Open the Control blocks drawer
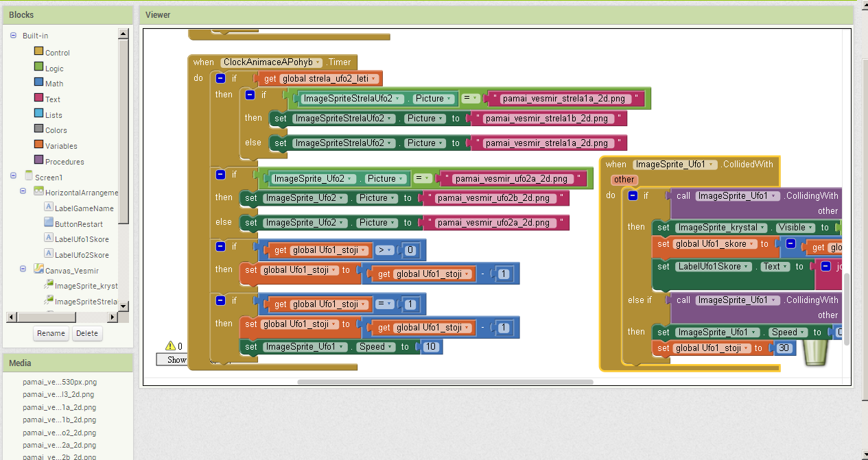The image size is (868, 460). tap(52, 53)
